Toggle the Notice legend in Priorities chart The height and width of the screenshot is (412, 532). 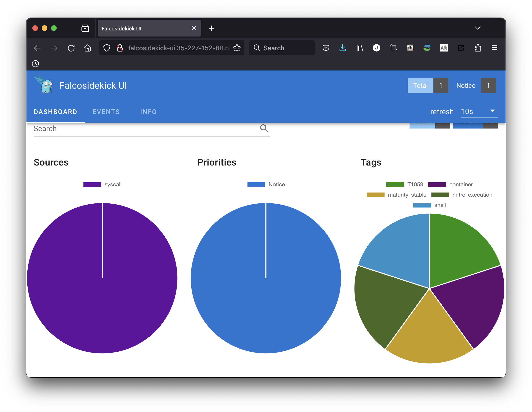point(266,184)
